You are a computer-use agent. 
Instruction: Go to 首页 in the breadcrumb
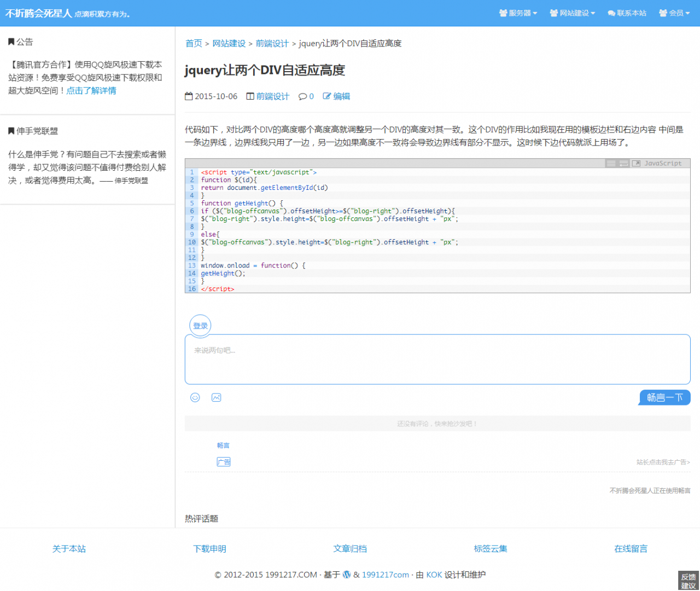tap(194, 43)
